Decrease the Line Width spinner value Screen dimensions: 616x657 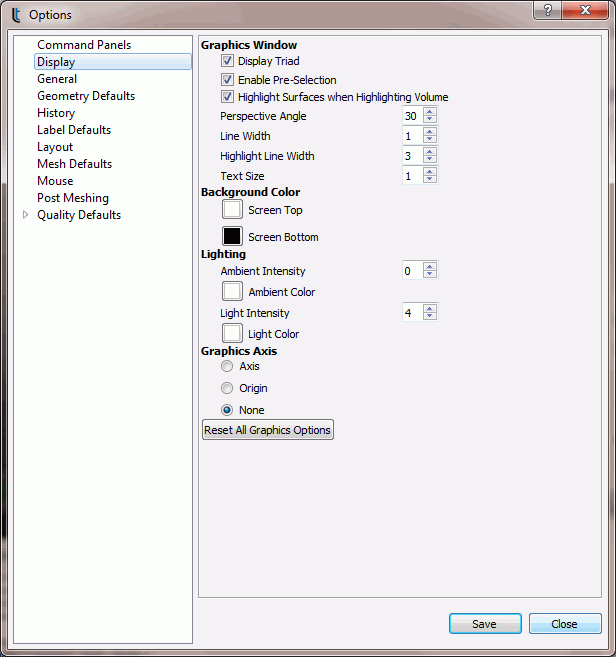430,140
